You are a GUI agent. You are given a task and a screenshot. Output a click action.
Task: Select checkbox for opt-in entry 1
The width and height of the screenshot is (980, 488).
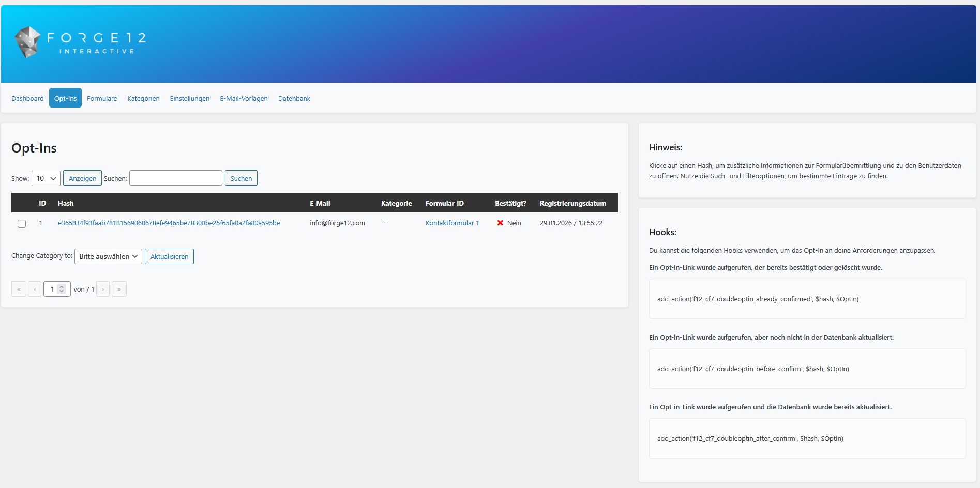22,224
